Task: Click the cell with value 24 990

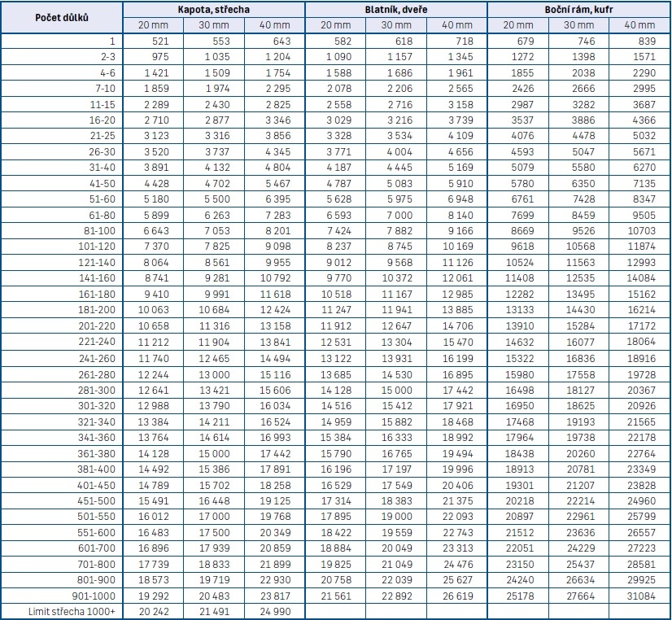Action: click(x=273, y=611)
